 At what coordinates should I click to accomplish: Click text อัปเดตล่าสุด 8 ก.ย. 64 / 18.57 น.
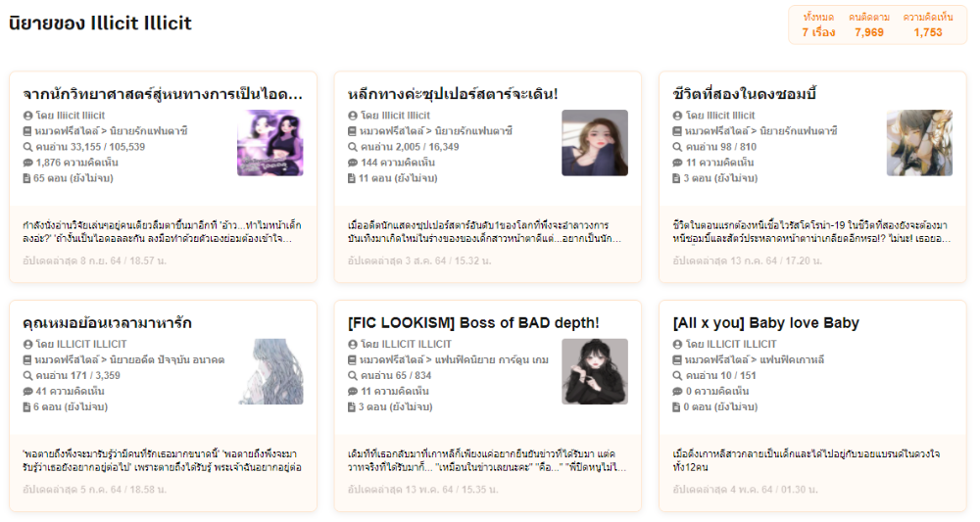click(x=94, y=261)
